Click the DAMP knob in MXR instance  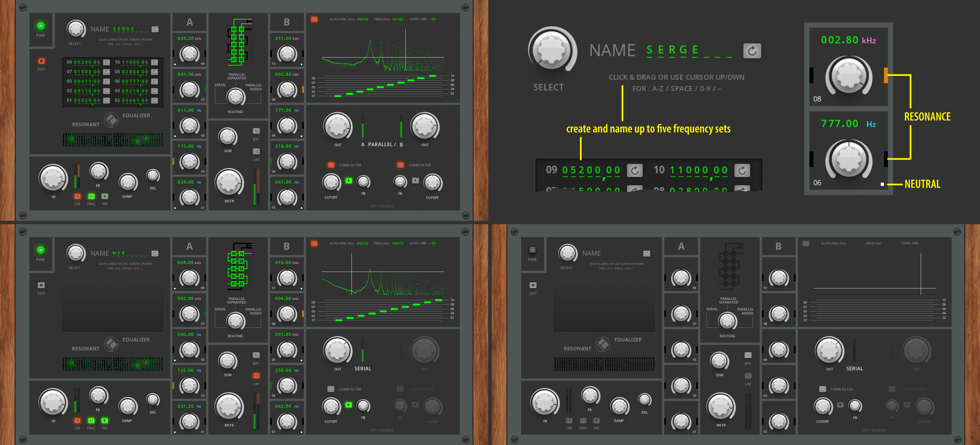click(128, 407)
